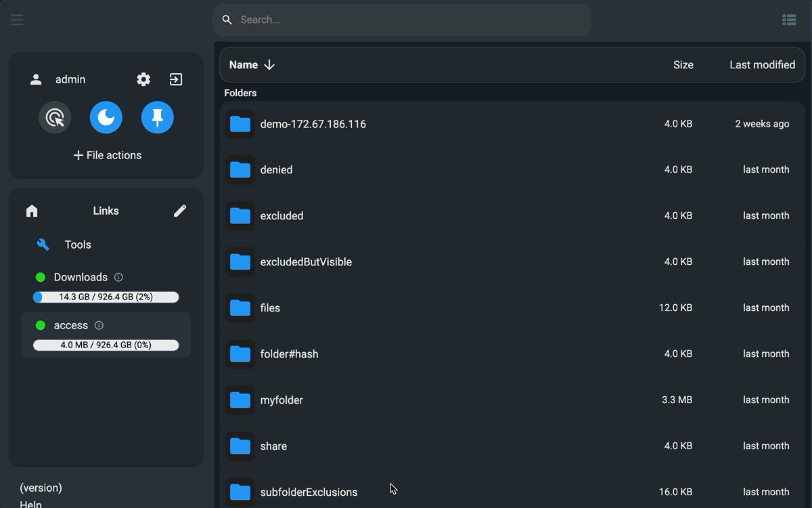Click Downloads storage usage bar
The image size is (812, 508).
pyautogui.click(x=106, y=297)
